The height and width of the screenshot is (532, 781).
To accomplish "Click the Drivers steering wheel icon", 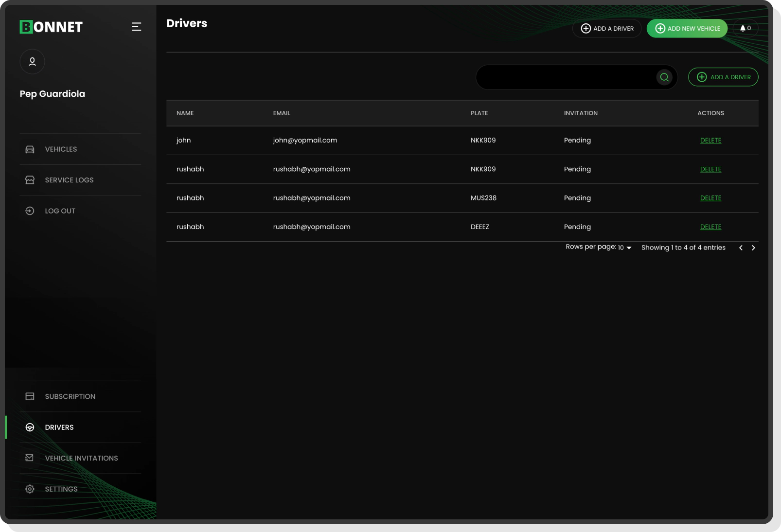I will [x=30, y=427].
